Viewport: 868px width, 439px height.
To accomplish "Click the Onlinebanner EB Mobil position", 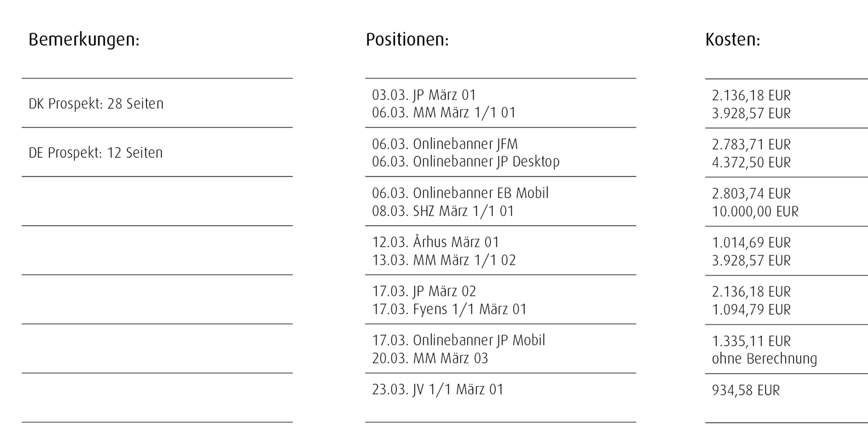I will coord(460,193).
